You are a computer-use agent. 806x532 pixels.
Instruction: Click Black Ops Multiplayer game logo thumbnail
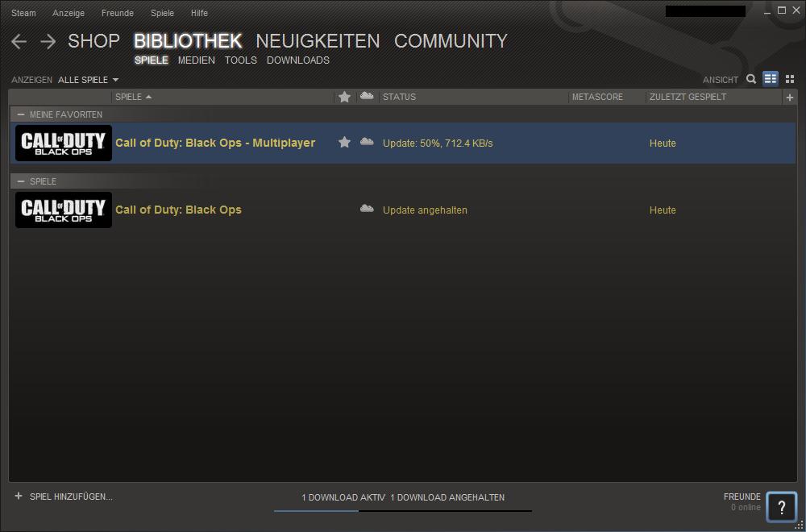63,143
